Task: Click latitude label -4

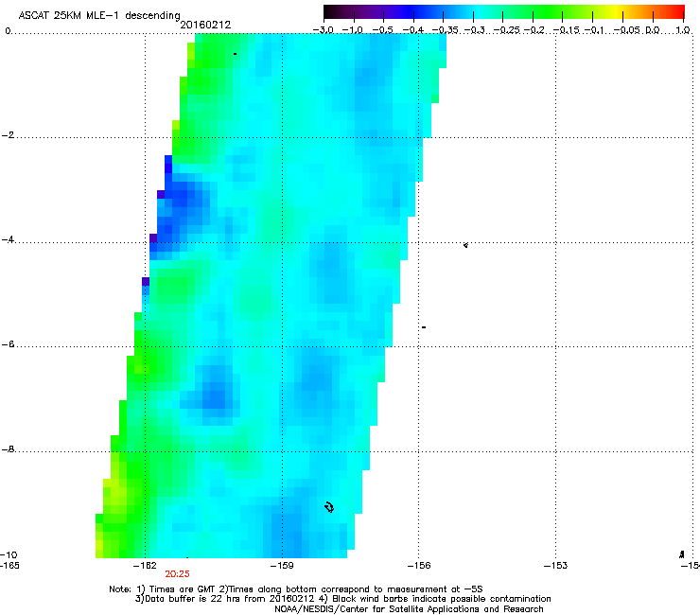Action: pyautogui.click(x=8, y=239)
